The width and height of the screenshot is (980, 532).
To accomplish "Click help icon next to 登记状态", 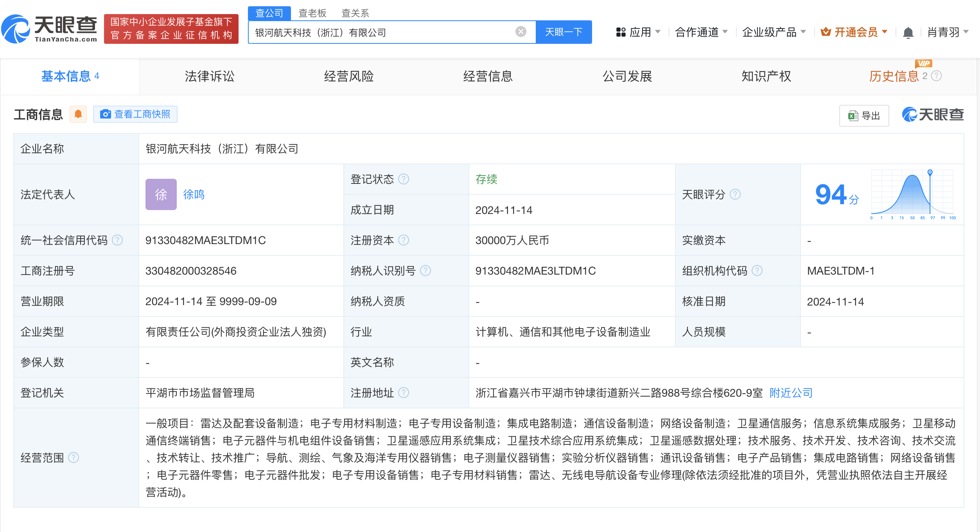I will (404, 179).
